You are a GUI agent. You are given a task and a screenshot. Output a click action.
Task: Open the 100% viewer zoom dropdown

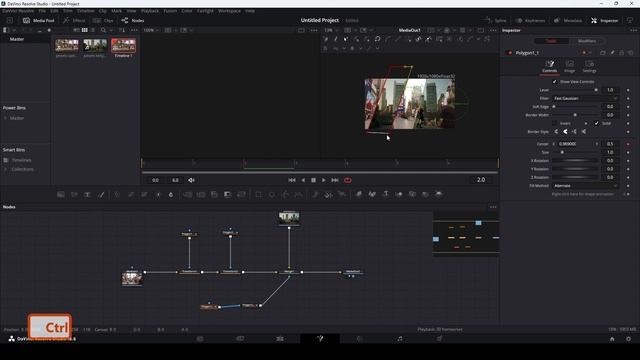(x=151, y=30)
